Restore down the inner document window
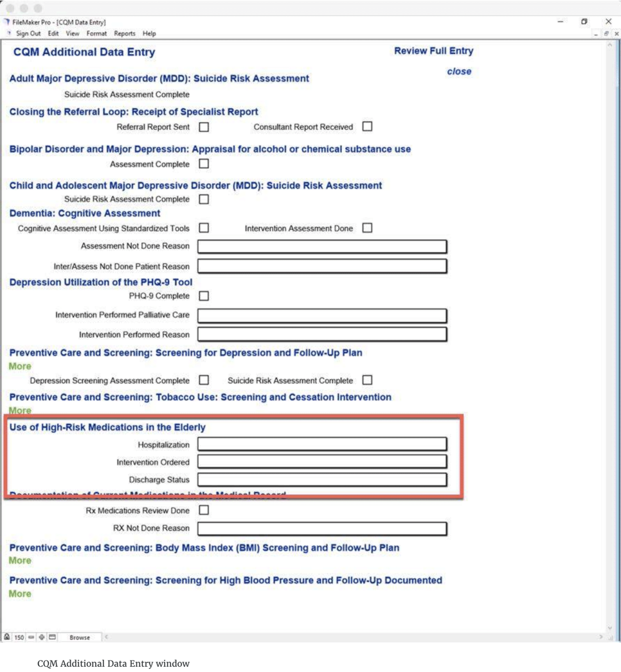The image size is (621, 672). tap(607, 33)
